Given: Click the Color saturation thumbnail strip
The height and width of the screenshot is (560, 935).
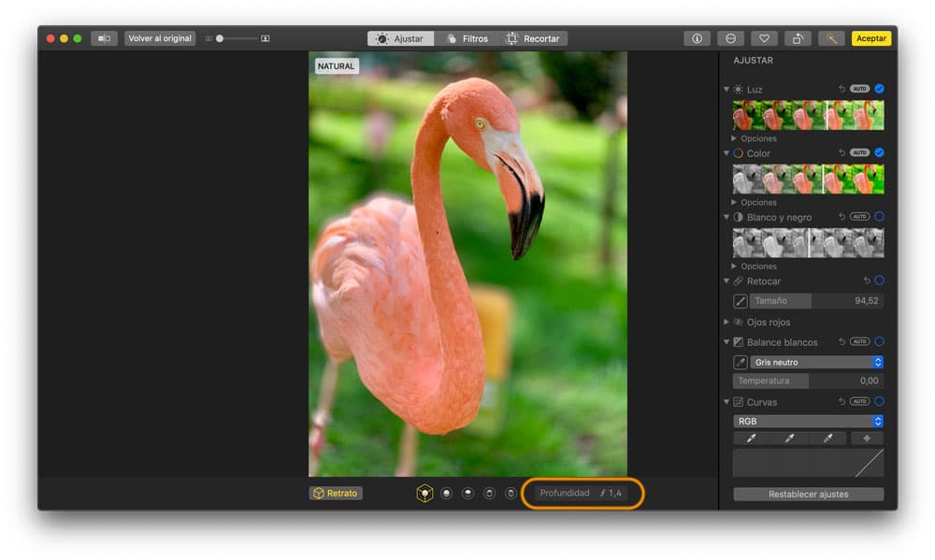Looking at the screenshot, I should pyautogui.click(x=808, y=179).
